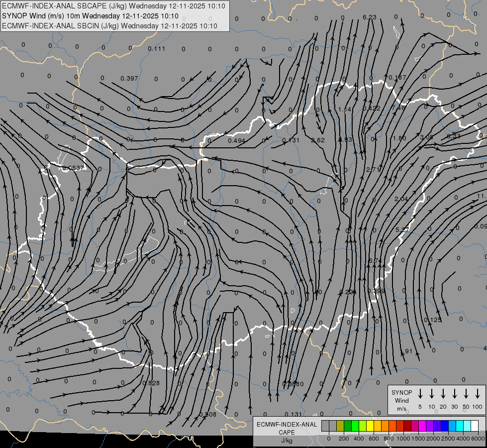
Task: Click the 0.508 value on the map
Action: [x=207, y=415]
